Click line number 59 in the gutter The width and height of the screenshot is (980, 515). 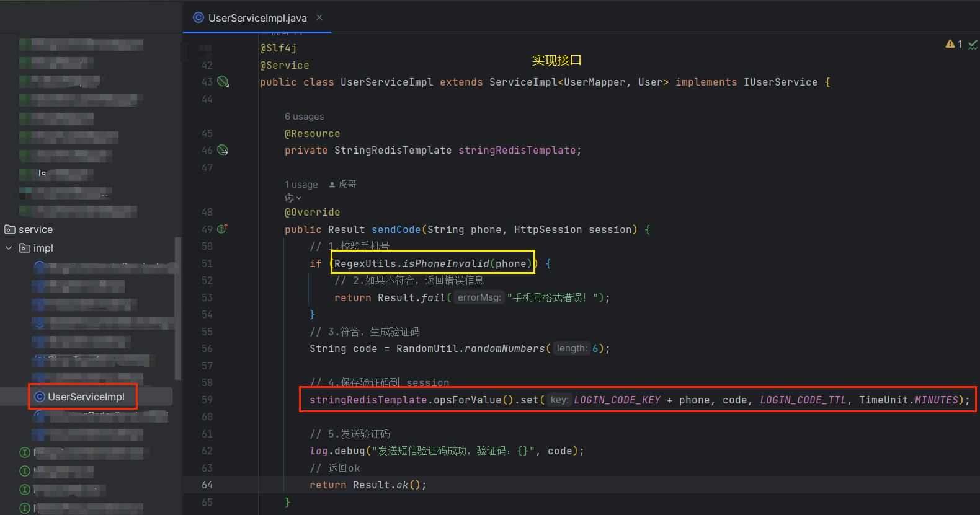(207, 400)
